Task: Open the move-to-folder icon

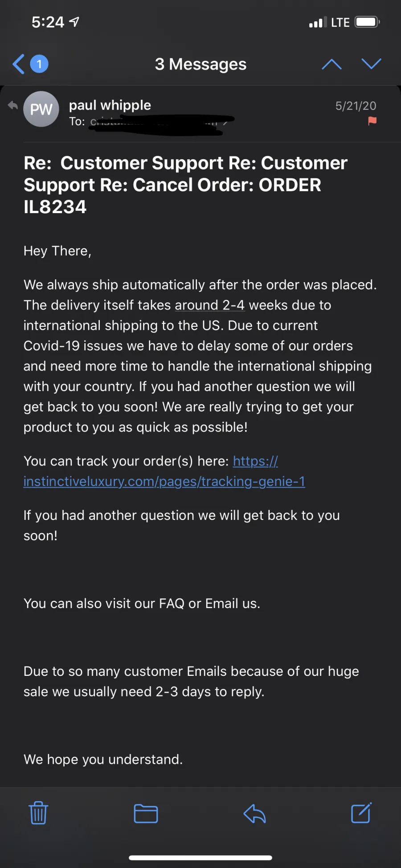Action: click(x=146, y=814)
